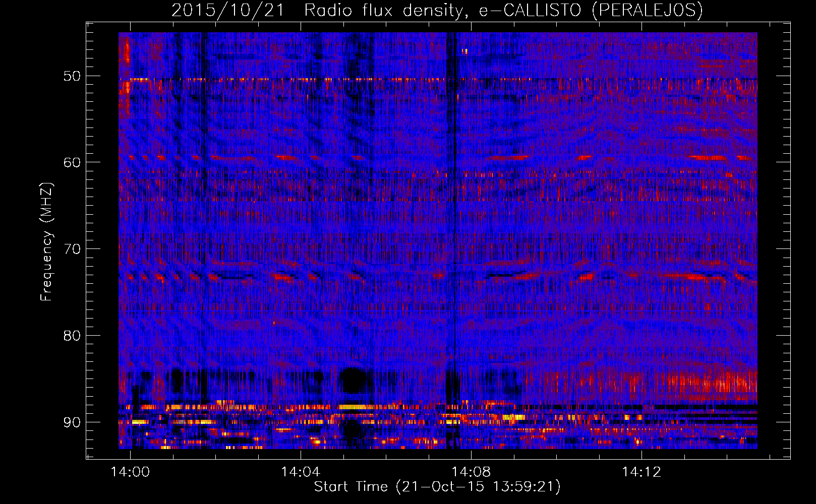Click the plot title mentioning e-CALLISTO (PERALEJOS)

[x=437, y=10]
